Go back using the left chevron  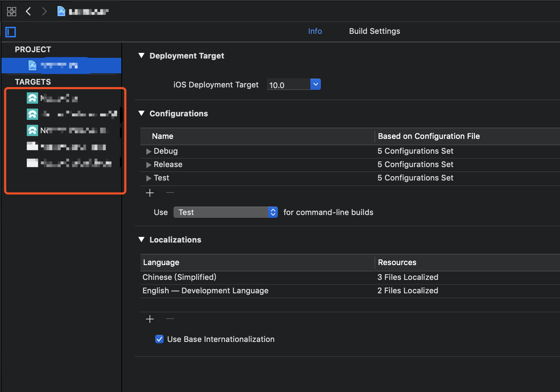(29, 12)
